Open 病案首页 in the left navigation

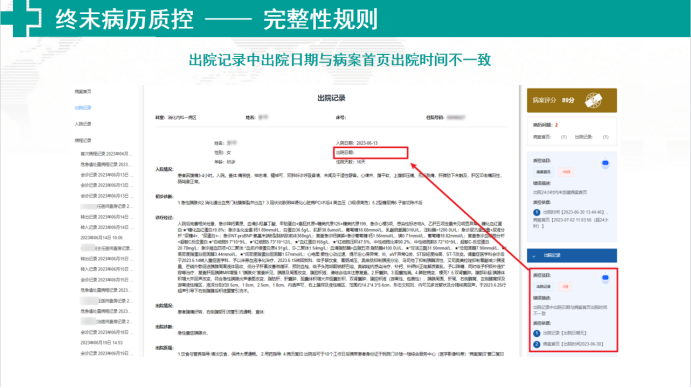point(83,92)
